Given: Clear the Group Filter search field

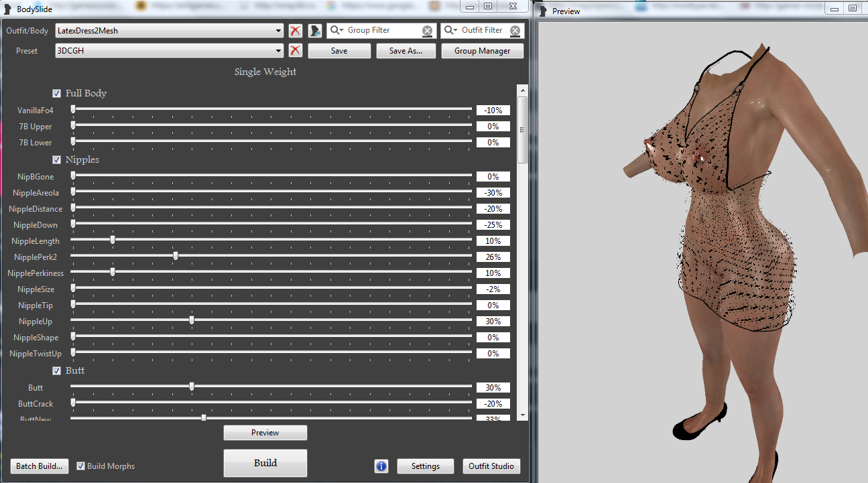Looking at the screenshot, I should pyautogui.click(x=427, y=31).
